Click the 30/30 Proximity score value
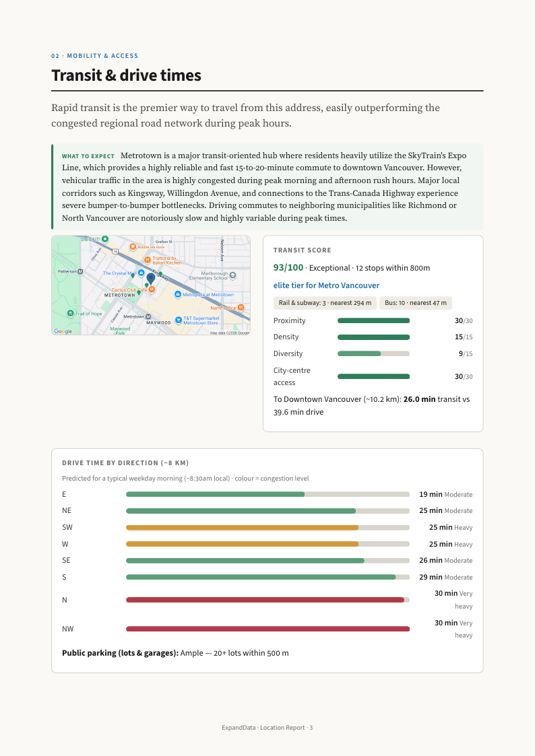The image size is (535, 756). coord(464,320)
